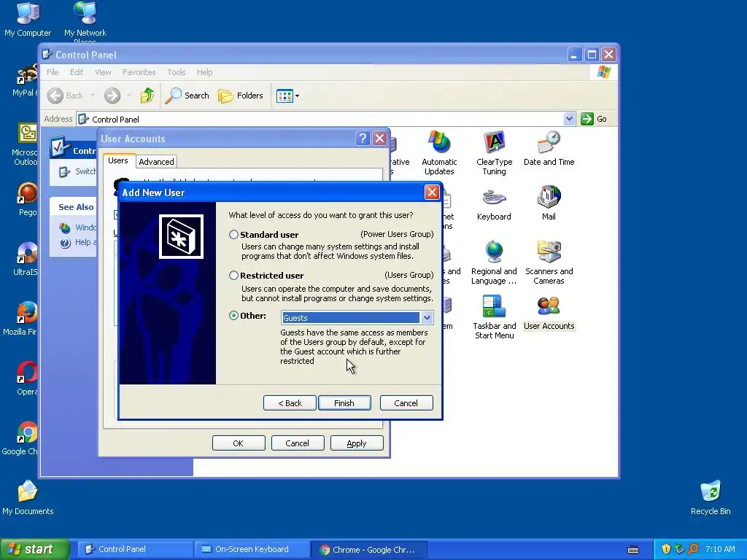This screenshot has width=747, height=560.
Task: Open the Tools menu in Control Panel
Action: pos(177,72)
